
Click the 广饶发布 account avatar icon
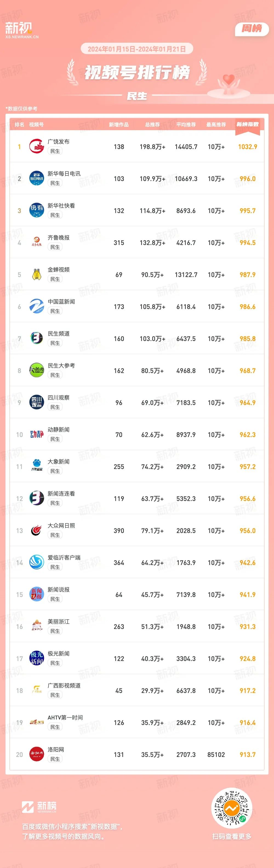(36, 146)
